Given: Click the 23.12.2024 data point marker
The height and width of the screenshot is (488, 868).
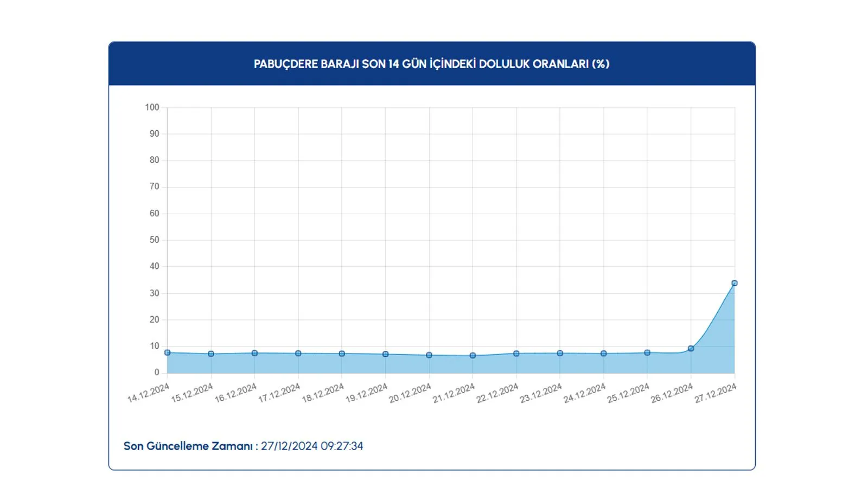Looking at the screenshot, I should [x=560, y=354].
